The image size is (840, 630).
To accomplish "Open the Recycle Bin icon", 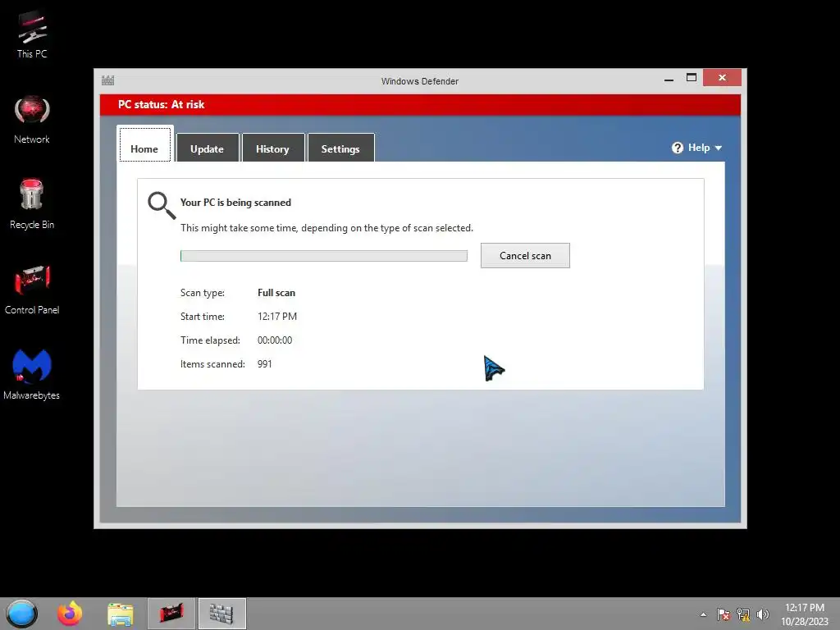I will pos(32,204).
